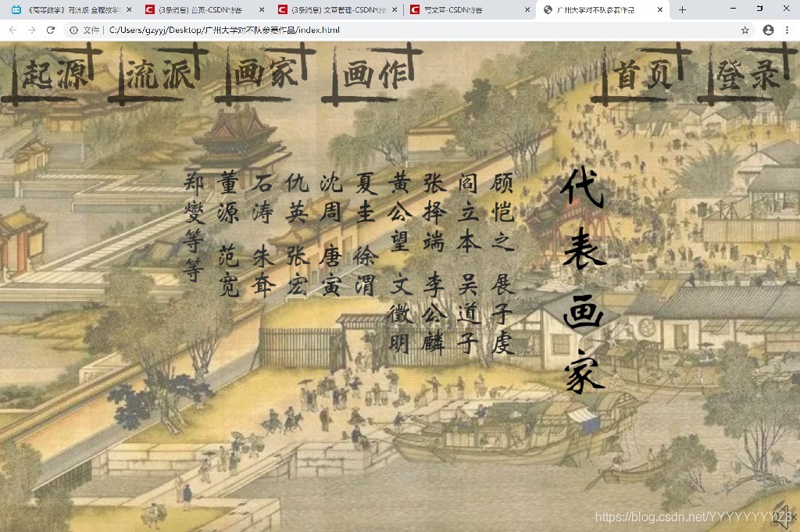Close the 首页-CSDN博客 tab

[x=262, y=9]
